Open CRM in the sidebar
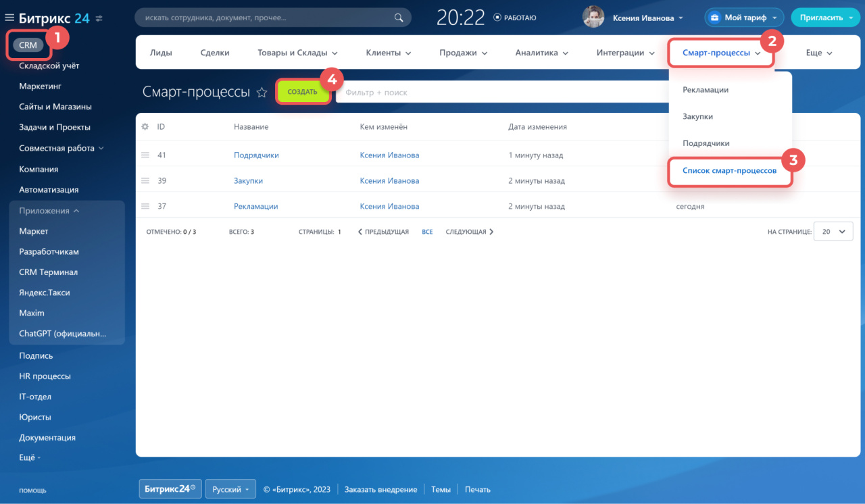Image resolution: width=865 pixels, height=504 pixels. pyautogui.click(x=28, y=45)
